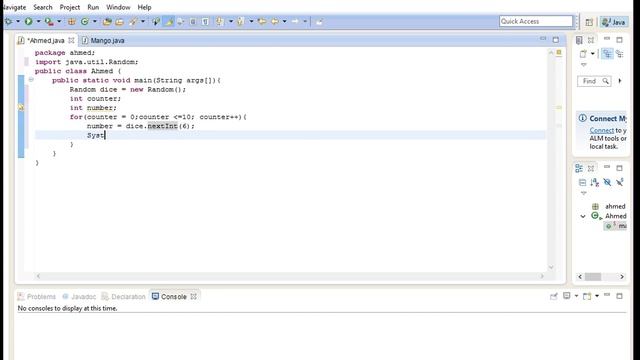
Task: Click the New Java Package toolbar icon
Action: (x=71, y=21)
